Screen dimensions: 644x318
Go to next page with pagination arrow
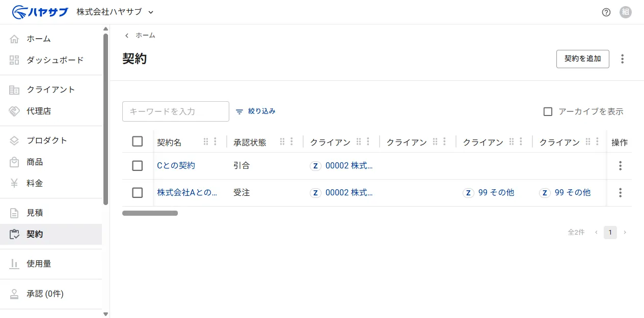pos(625,233)
